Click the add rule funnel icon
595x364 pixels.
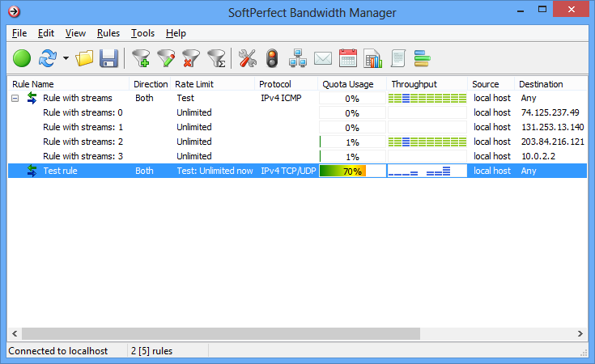(141, 58)
